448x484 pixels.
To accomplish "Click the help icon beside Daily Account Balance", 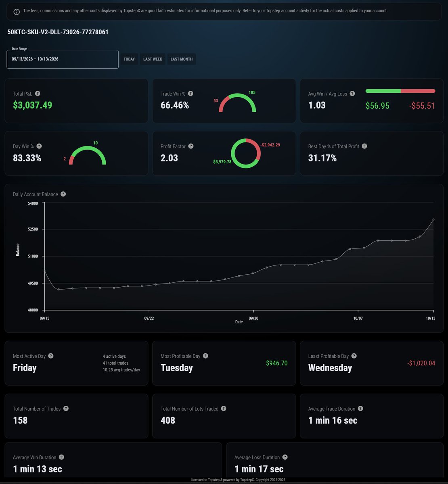I will 63,194.
